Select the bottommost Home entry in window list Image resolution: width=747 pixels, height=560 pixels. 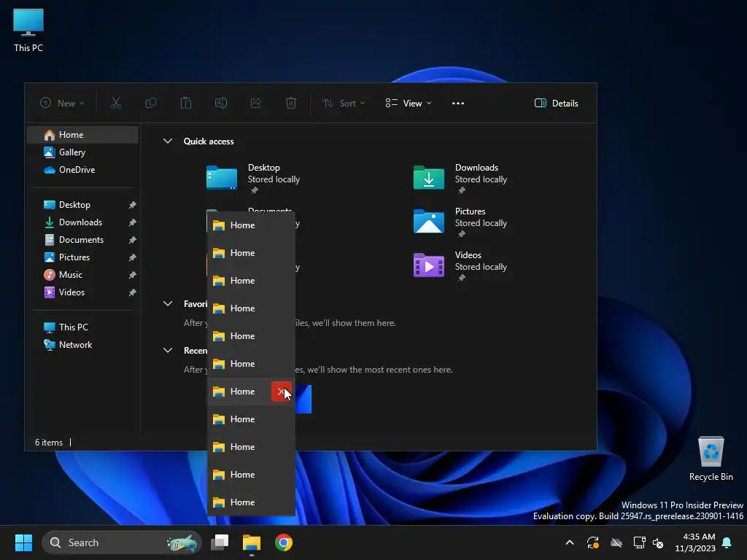[251, 502]
